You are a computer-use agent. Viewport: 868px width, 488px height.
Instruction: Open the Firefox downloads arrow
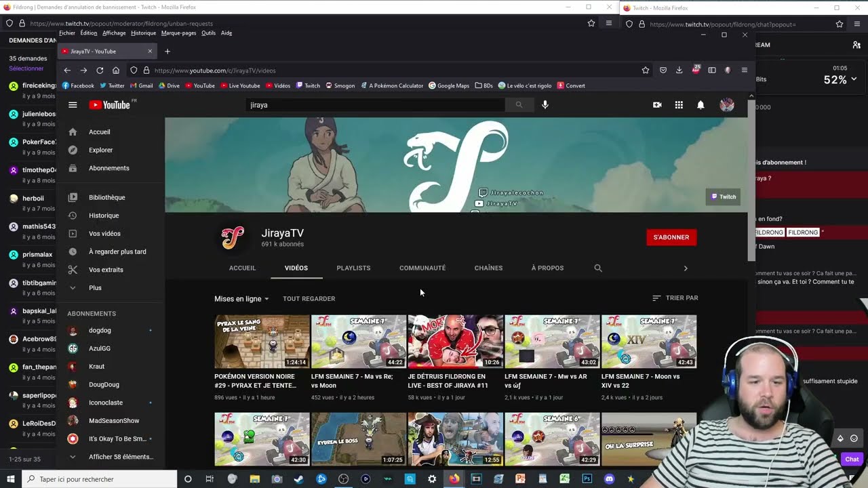click(x=679, y=70)
